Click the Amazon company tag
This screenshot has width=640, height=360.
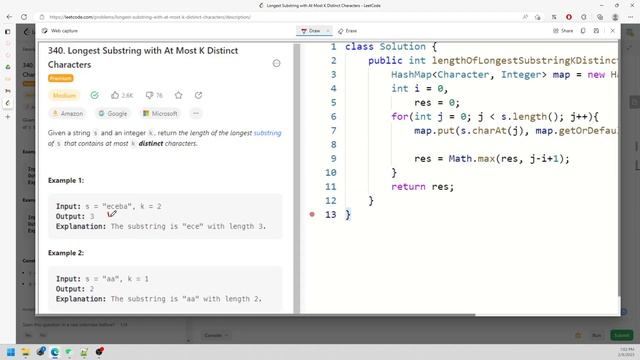(x=68, y=113)
